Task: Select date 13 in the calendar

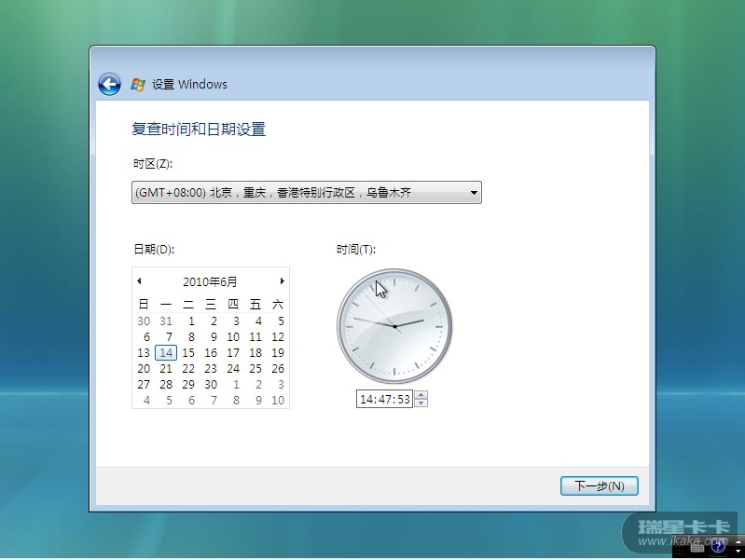Action: tap(144, 352)
